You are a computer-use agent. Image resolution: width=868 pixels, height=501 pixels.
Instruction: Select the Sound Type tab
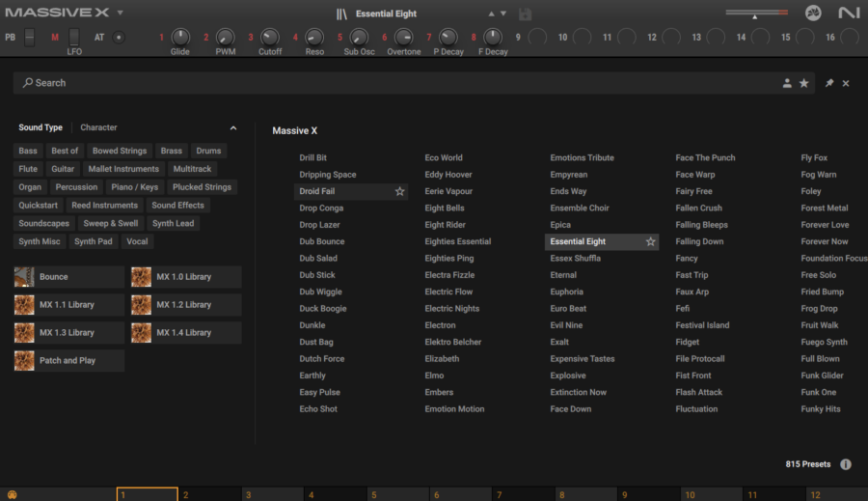[x=41, y=127]
